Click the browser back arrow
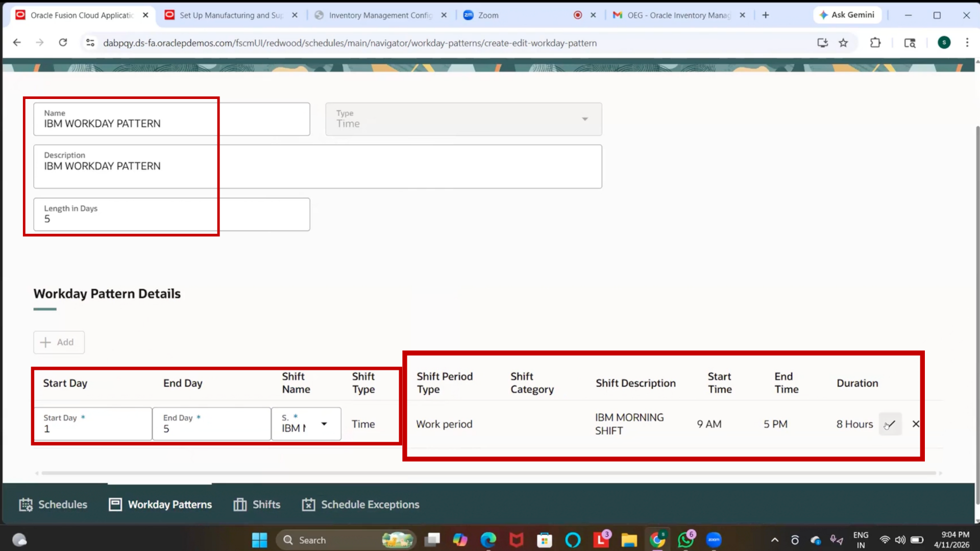Screen dimensions: 980x551 17,43
